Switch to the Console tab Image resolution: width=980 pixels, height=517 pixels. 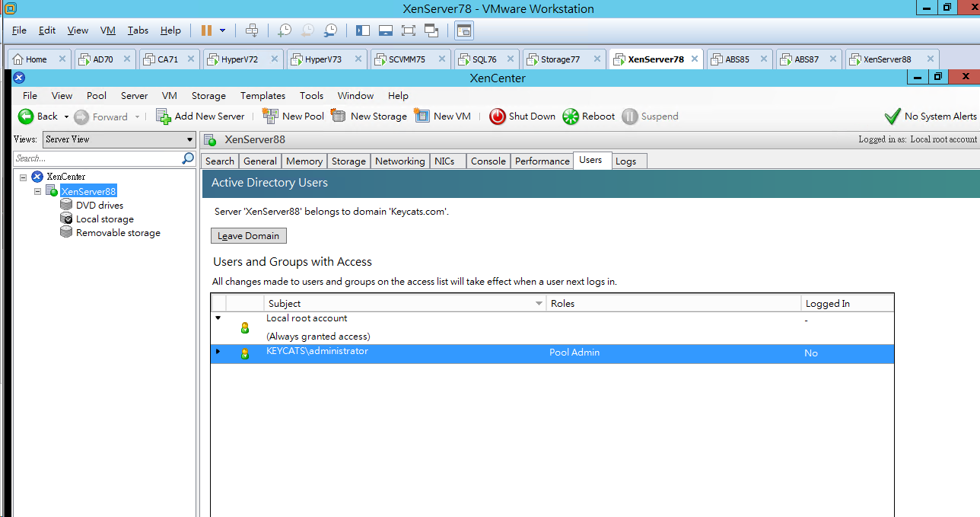(x=488, y=161)
